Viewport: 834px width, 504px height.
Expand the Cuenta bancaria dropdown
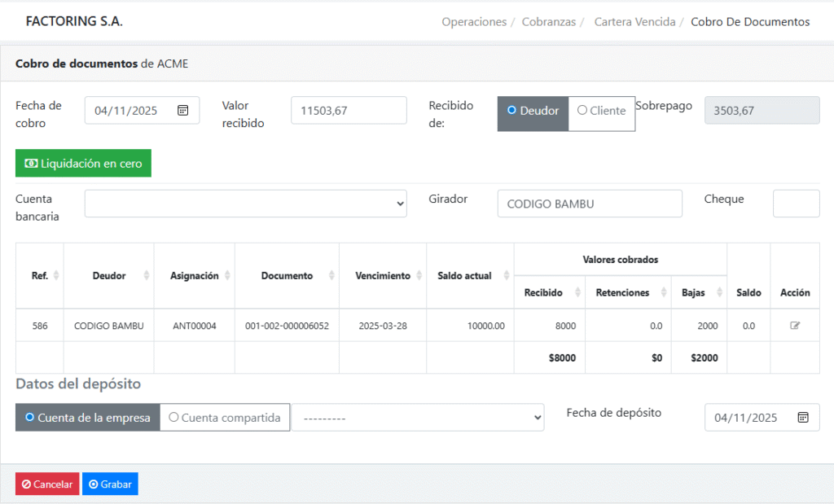tap(245, 204)
